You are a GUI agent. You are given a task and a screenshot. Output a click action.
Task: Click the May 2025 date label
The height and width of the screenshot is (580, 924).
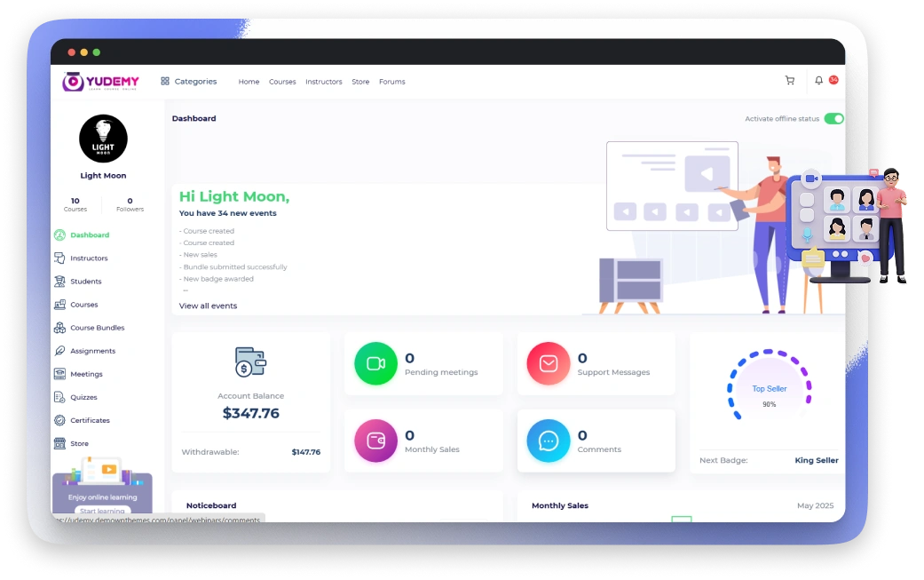point(816,505)
